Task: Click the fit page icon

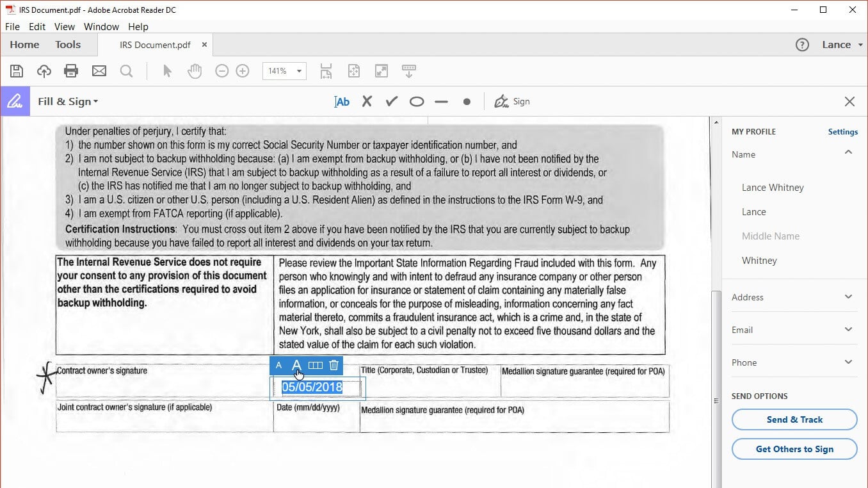Action: click(x=353, y=71)
